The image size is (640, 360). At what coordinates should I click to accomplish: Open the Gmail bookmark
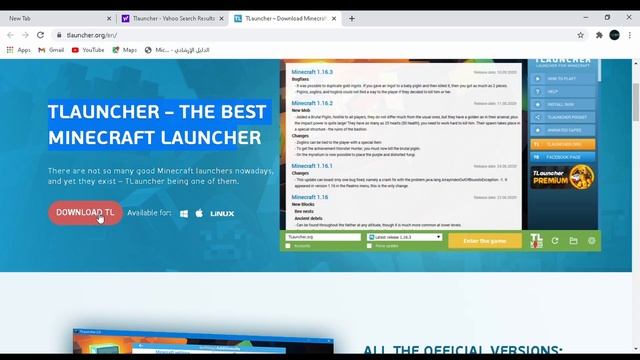[x=51, y=50]
